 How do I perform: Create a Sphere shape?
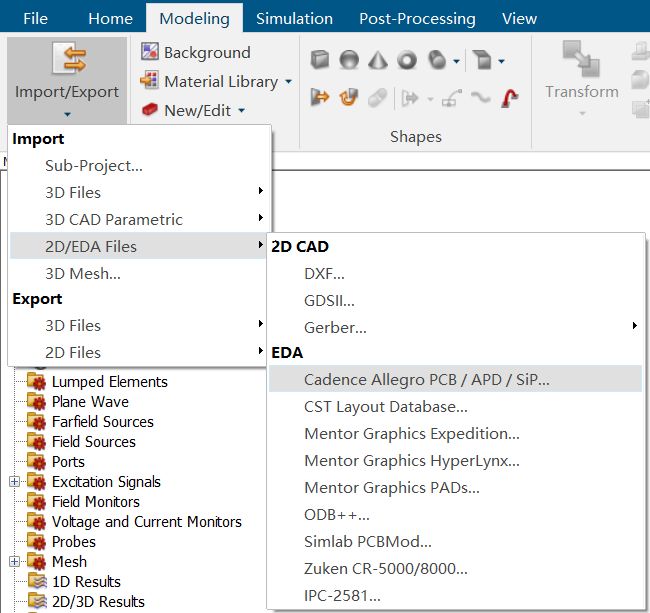pyautogui.click(x=349, y=60)
